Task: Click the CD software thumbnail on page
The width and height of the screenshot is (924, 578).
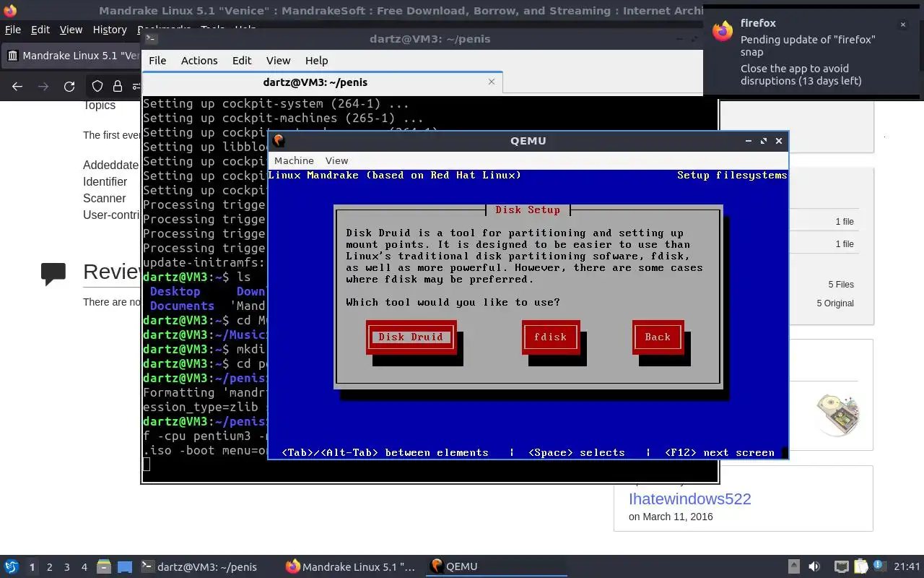Action: coord(837,415)
